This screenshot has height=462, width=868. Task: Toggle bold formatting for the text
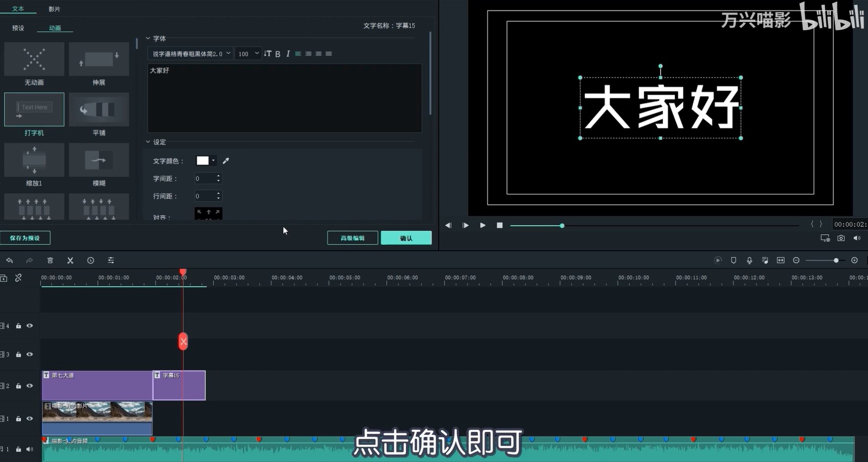click(278, 53)
